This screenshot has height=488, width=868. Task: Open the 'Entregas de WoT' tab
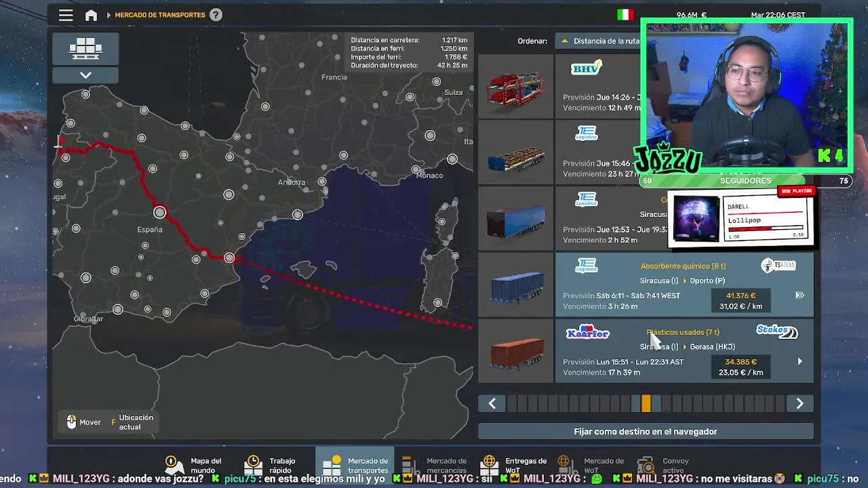513,465
